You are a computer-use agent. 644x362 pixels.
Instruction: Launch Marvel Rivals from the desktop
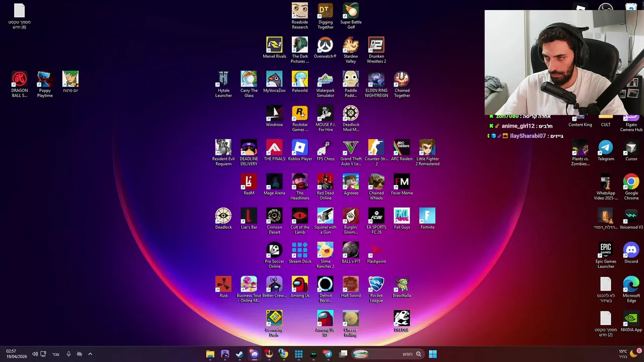tap(274, 48)
